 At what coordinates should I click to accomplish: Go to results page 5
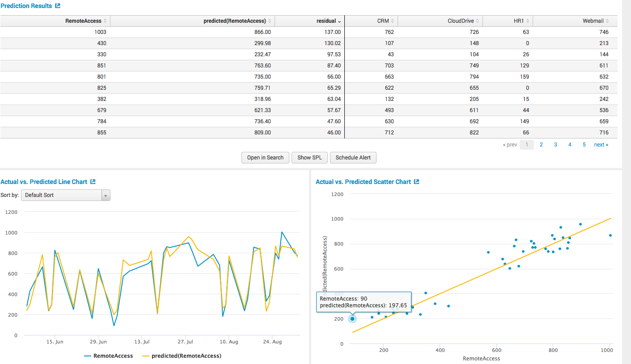584,145
